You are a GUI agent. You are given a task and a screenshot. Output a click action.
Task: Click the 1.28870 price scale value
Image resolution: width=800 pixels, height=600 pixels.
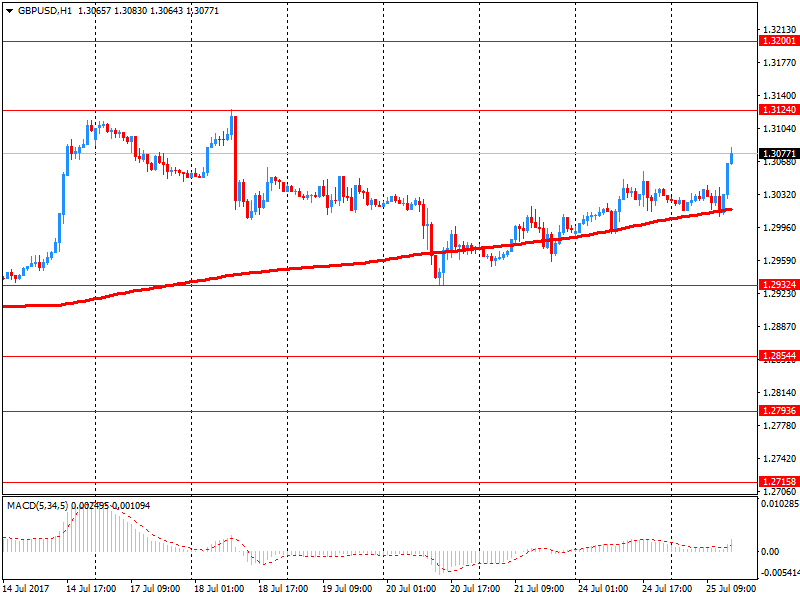779,327
